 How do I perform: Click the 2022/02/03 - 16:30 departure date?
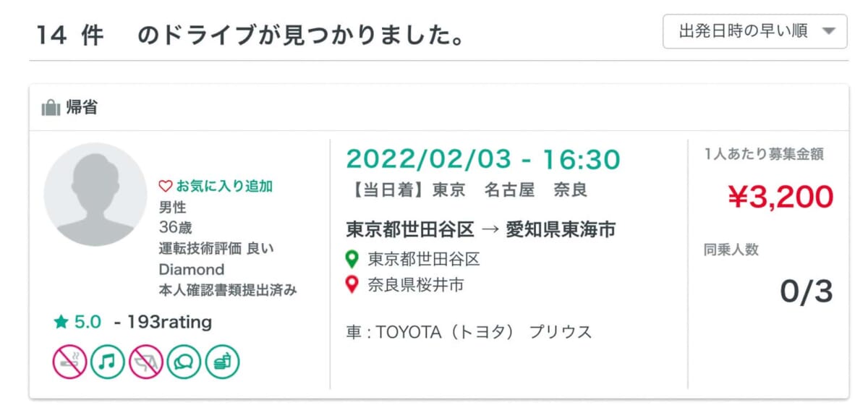point(483,158)
